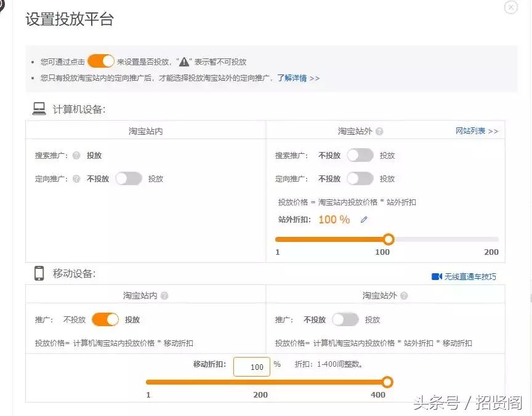Click help icon beside mobile 淘宝站内 header
The image size is (532, 416).
164,295
